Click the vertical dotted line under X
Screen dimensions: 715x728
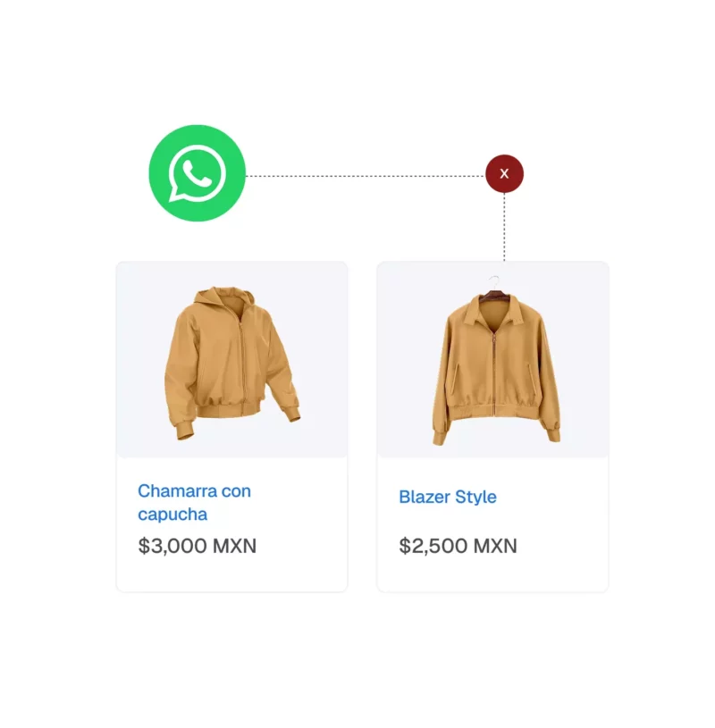pos(504,227)
